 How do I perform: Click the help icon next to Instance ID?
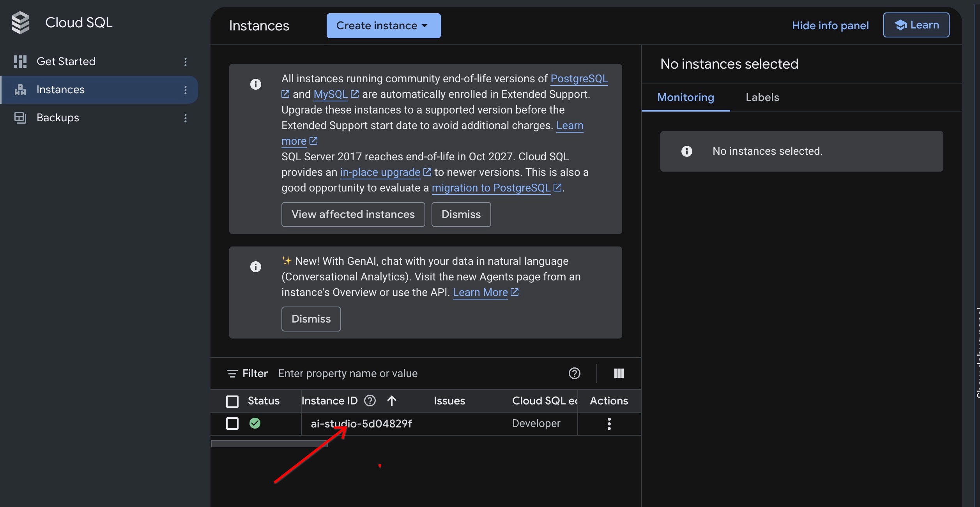[370, 401]
